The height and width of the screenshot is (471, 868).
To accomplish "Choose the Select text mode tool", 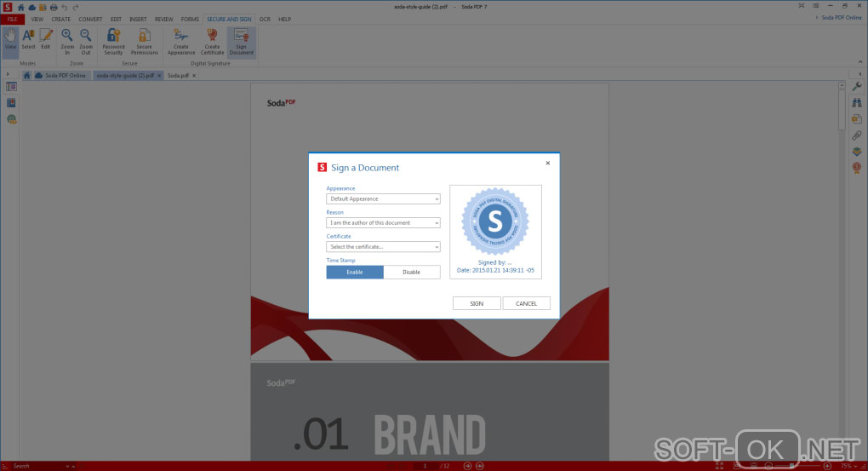I will coord(28,41).
